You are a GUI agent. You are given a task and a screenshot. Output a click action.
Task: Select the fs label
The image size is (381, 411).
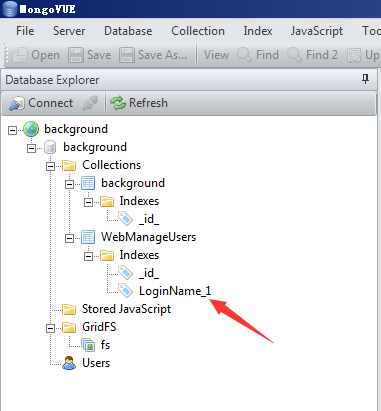(105, 345)
